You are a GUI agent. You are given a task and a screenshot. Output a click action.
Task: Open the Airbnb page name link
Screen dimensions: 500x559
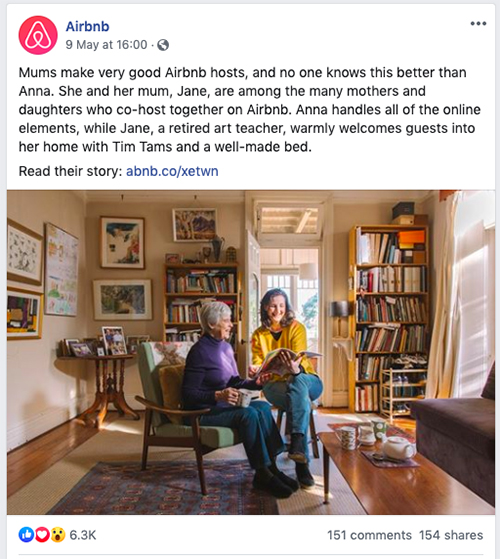(x=87, y=26)
